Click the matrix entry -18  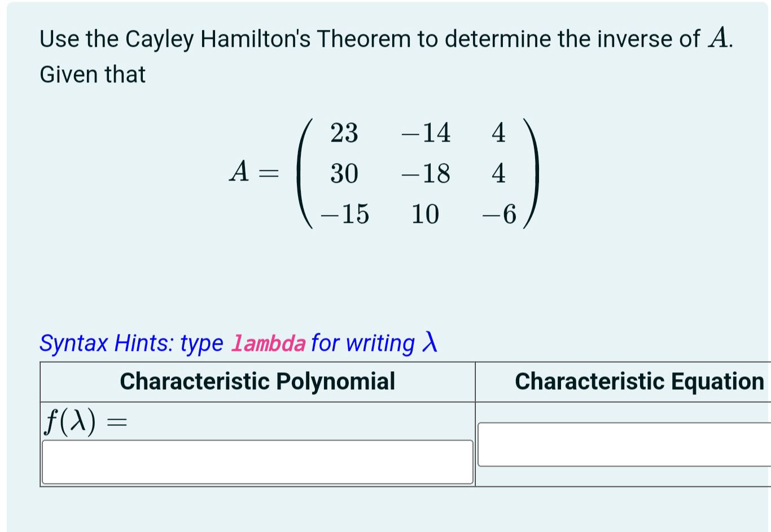click(428, 174)
